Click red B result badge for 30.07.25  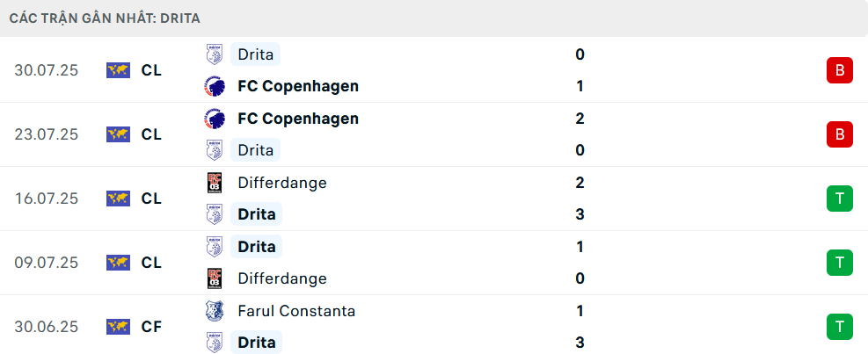(x=840, y=70)
